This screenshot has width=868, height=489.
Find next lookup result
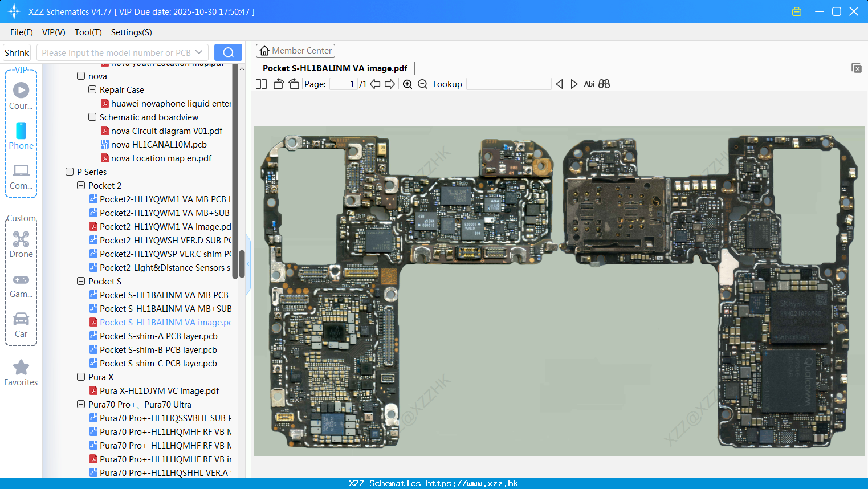tap(574, 84)
